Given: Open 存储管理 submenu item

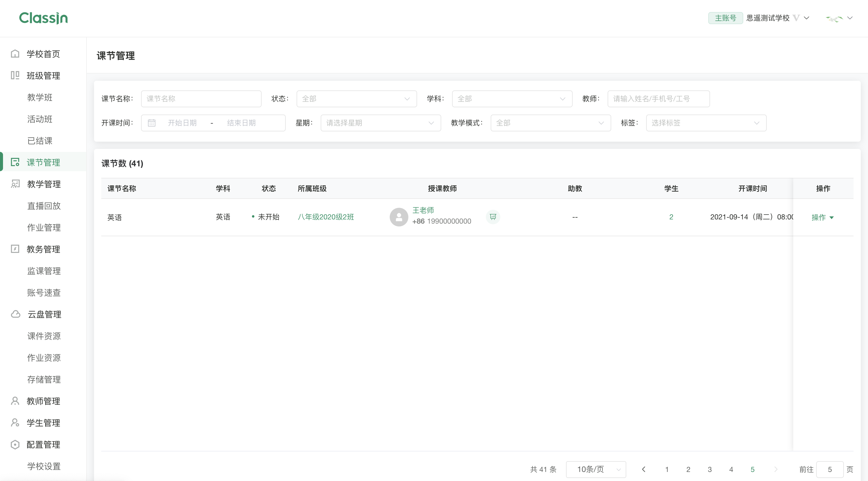Looking at the screenshot, I should [43, 379].
